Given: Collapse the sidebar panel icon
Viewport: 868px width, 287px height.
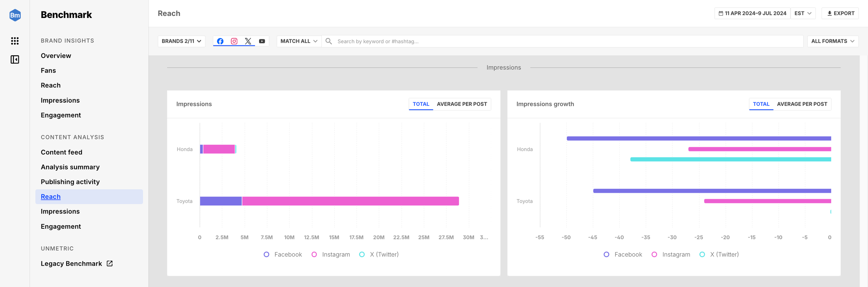Looking at the screenshot, I should 15,60.
